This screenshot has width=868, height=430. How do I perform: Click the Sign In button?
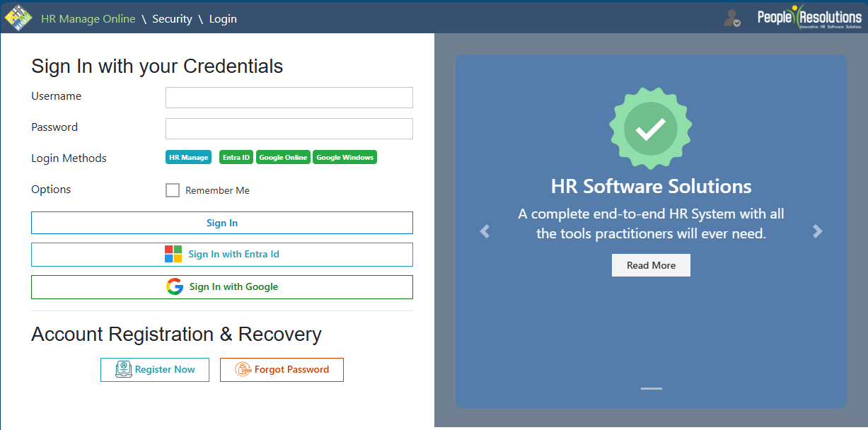pyautogui.click(x=222, y=223)
